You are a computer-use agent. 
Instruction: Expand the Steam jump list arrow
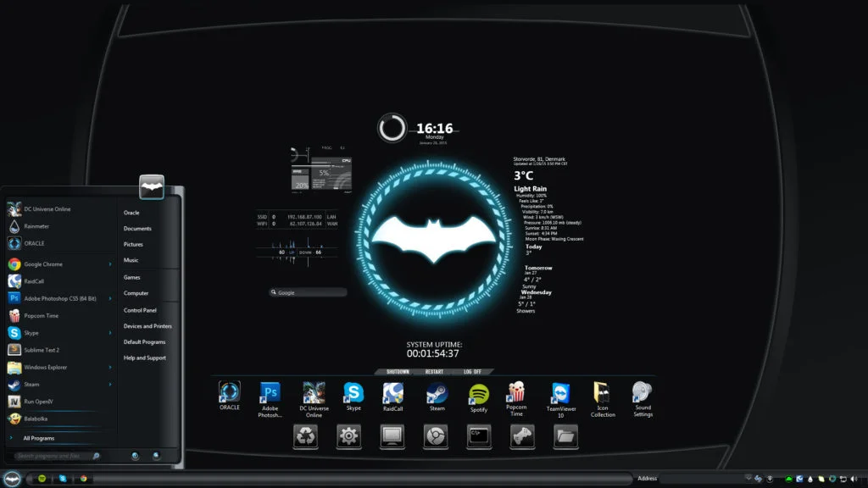[x=110, y=385]
